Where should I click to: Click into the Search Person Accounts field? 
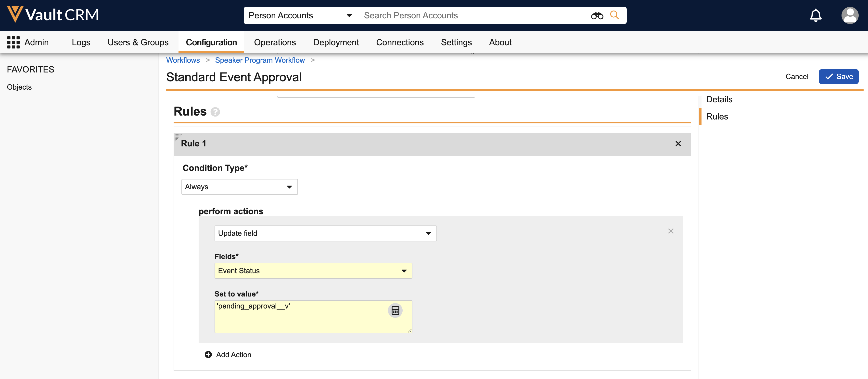pyautogui.click(x=472, y=15)
